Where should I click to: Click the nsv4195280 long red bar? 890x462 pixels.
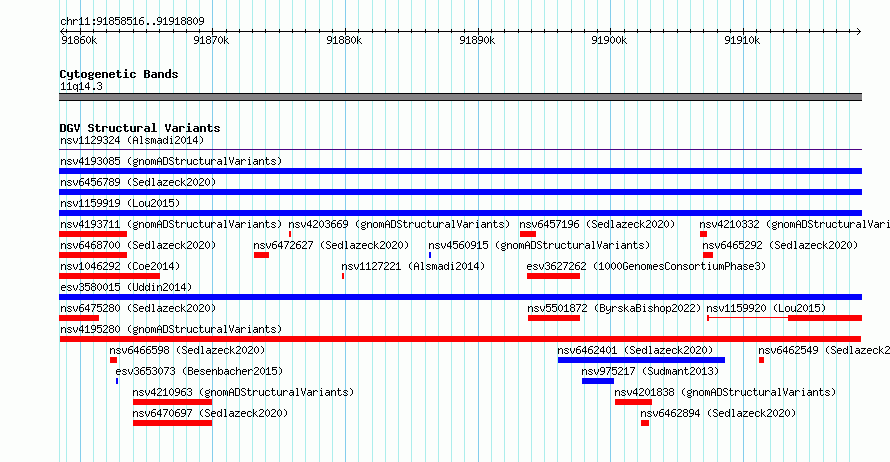coord(460,339)
